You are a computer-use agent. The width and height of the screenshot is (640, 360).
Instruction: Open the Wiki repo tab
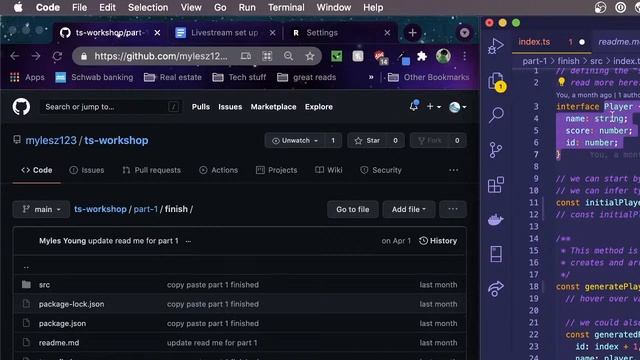(329, 170)
